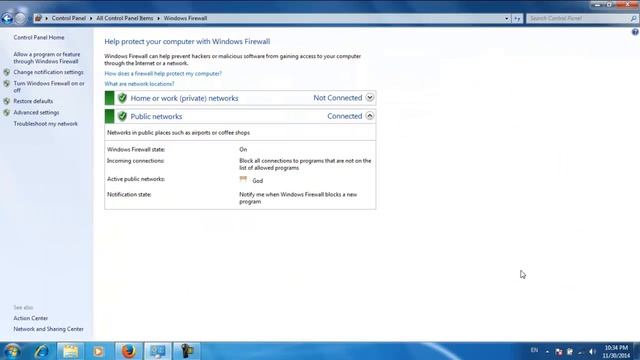Click the Windows Firewall state value On
The height and width of the screenshot is (360, 640).
pyautogui.click(x=243, y=150)
